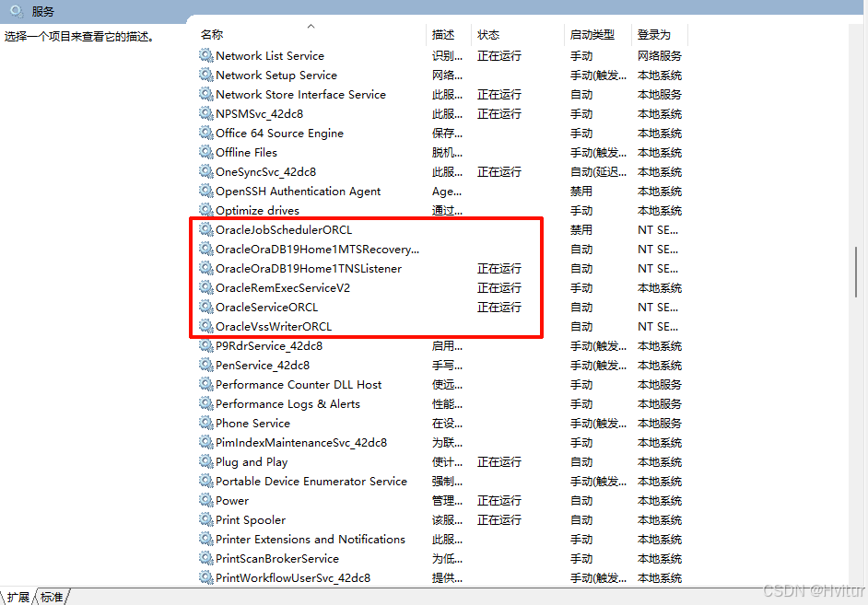Screen dimensions: 868x605
Task: Select the PimIndexMaintenanceSvc_42dc8 service name
Action: point(301,442)
